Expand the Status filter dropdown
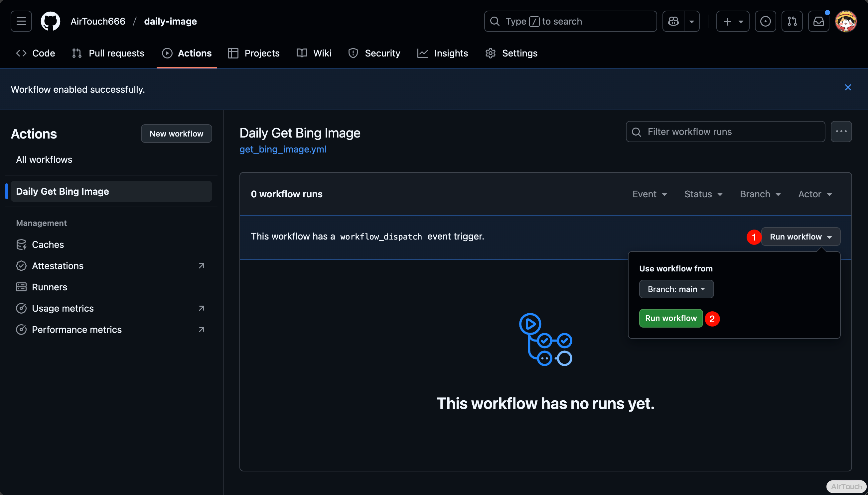Viewport: 868px width, 495px height. (703, 194)
